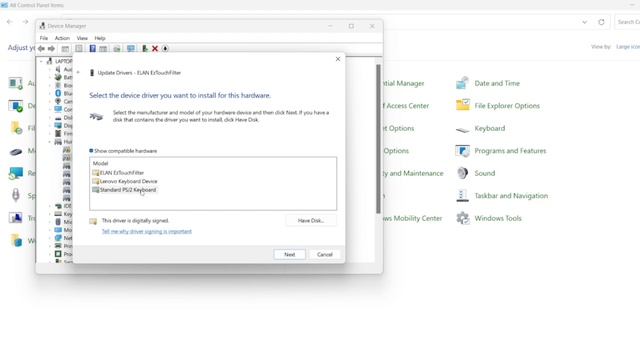The width and height of the screenshot is (640, 360).
Task: Select the Bluetooth category icon in device tree
Action: [x=58, y=93]
